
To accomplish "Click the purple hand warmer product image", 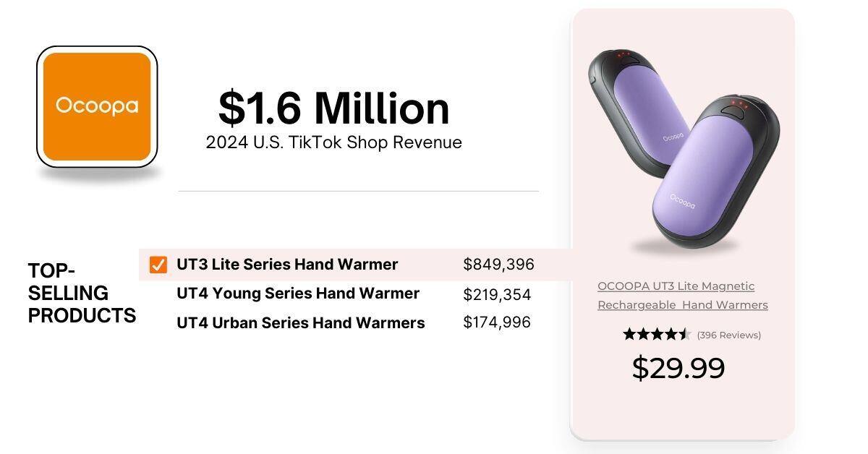I will (682, 150).
